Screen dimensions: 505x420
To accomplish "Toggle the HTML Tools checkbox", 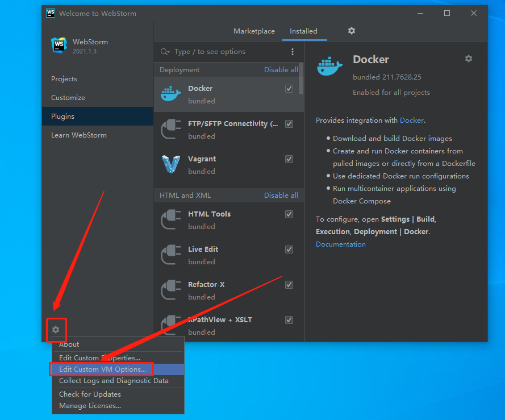I will (x=289, y=214).
